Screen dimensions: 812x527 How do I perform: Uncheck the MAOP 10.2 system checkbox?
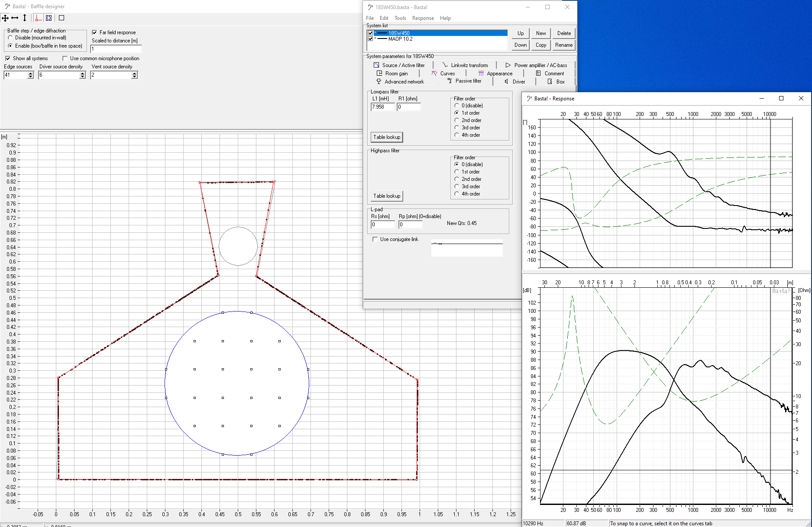pos(370,39)
